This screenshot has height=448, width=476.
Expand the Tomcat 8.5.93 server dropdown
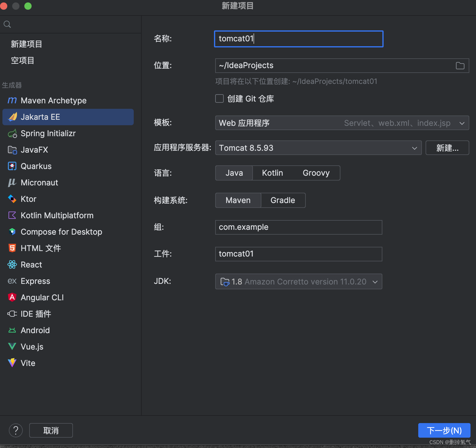pyautogui.click(x=318, y=148)
